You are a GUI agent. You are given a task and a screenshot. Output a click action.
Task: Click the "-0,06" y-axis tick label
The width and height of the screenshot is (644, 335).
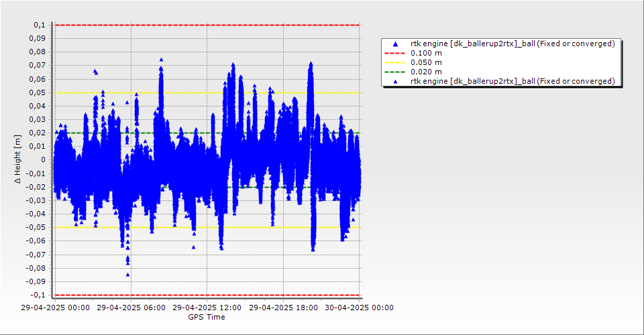click(x=36, y=241)
